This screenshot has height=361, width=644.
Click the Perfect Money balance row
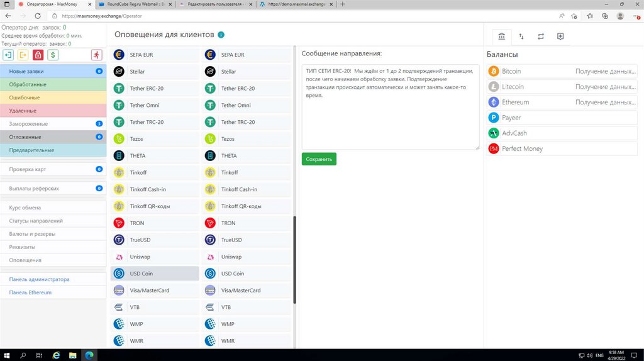562,148
